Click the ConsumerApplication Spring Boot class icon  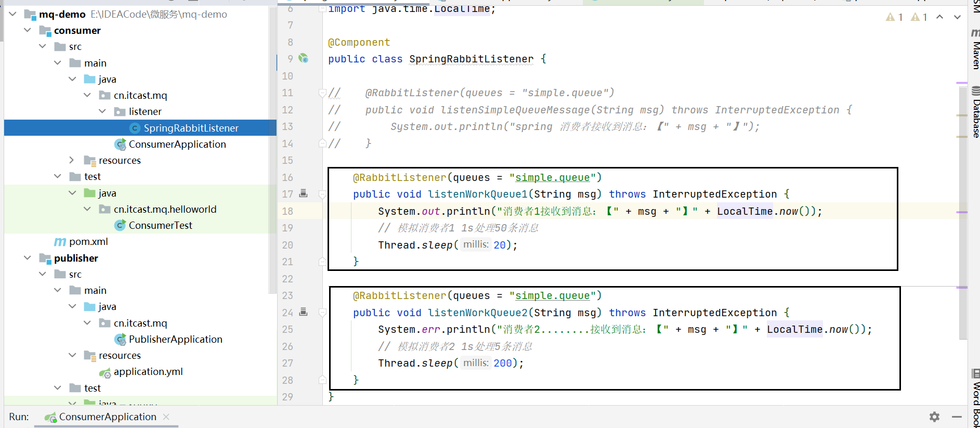coord(120,144)
